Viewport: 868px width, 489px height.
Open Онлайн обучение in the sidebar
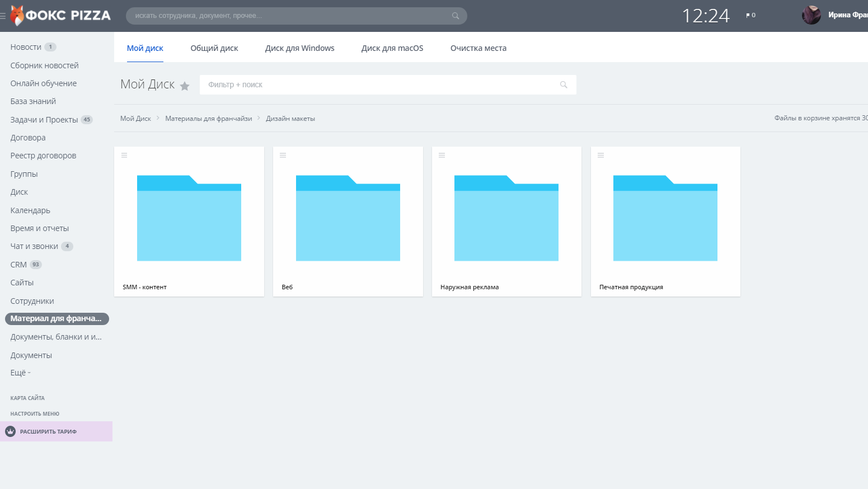(x=44, y=83)
